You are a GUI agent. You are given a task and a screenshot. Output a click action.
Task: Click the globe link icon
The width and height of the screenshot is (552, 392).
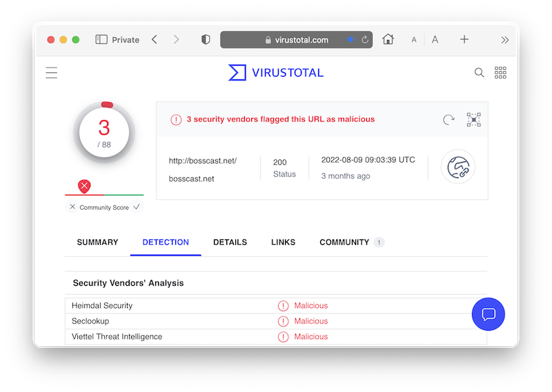(x=458, y=167)
